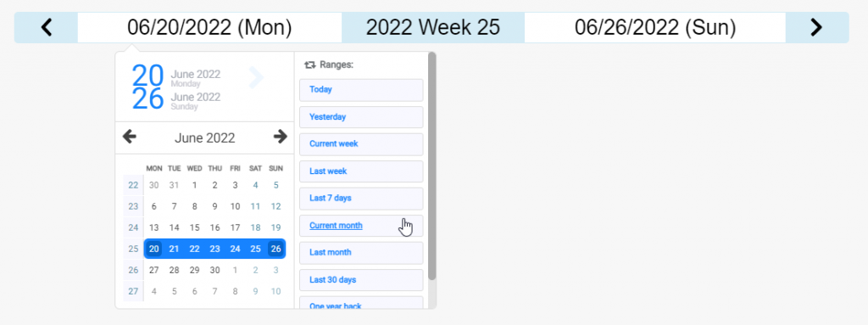The height and width of the screenshot is (325, 868).
Task: Select week number 26 row header
Action: [133, 270]
